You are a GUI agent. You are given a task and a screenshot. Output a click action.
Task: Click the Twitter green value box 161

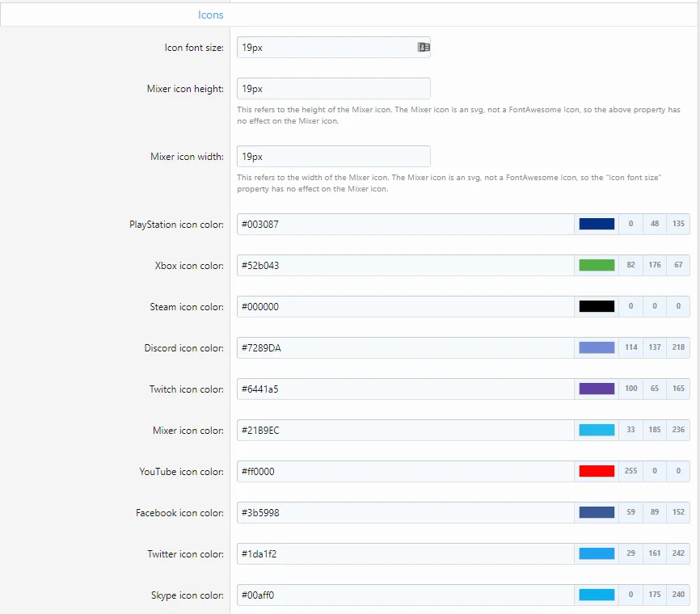coord(655,554)
